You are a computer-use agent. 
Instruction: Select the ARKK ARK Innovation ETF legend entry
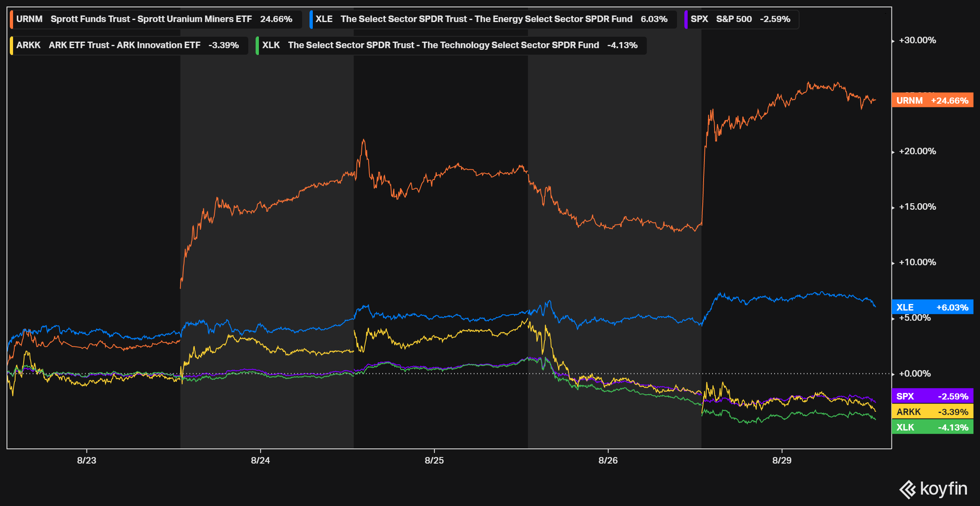click(129, 45)
